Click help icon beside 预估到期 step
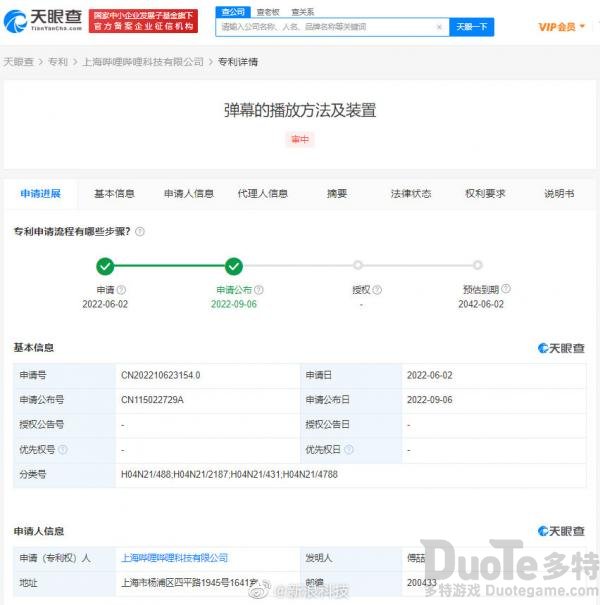This screenshot has width=600, height=605. coord(506,289)
